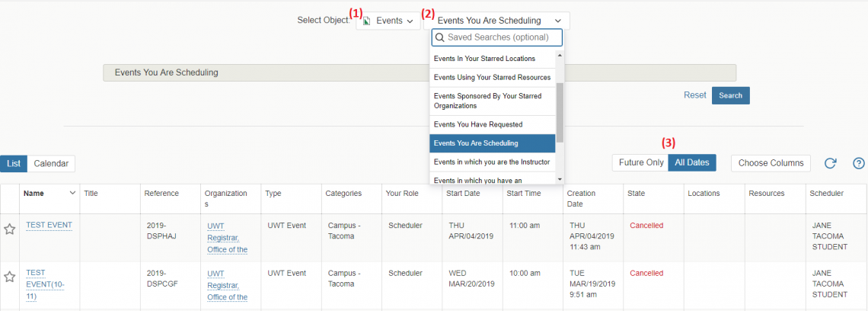Open the TEST EVENT link
The image size is (868, 311).
click(49, 225)
